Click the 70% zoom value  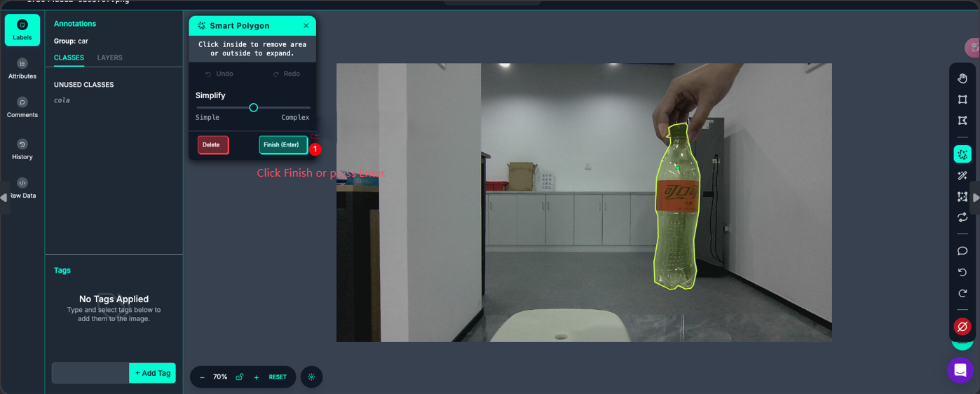[220, 377]
